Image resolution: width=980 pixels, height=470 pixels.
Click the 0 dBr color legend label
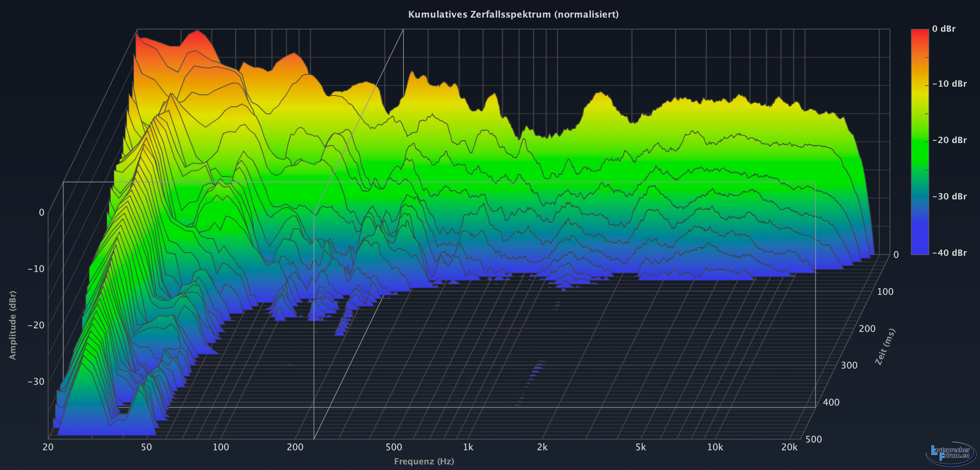click(x=943, y=29)
